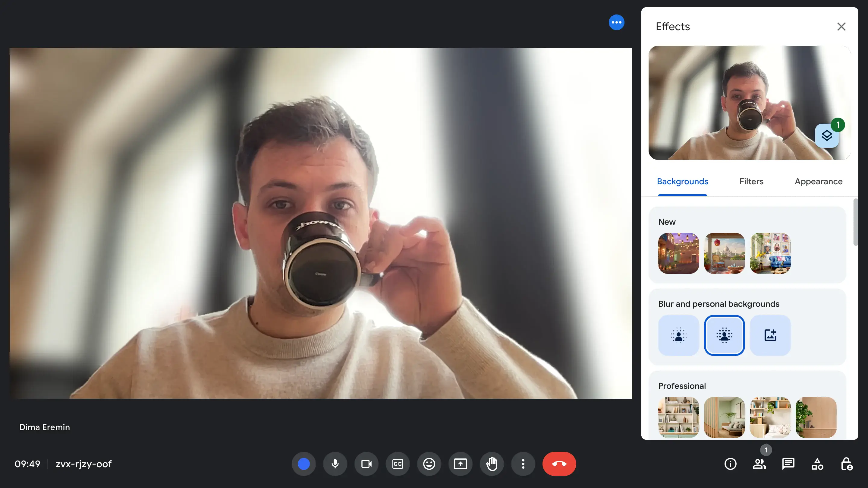The width and height of the screenshot is (868, 488).
Task: Click the more options three-dot icon
Action: coord(523,464)
